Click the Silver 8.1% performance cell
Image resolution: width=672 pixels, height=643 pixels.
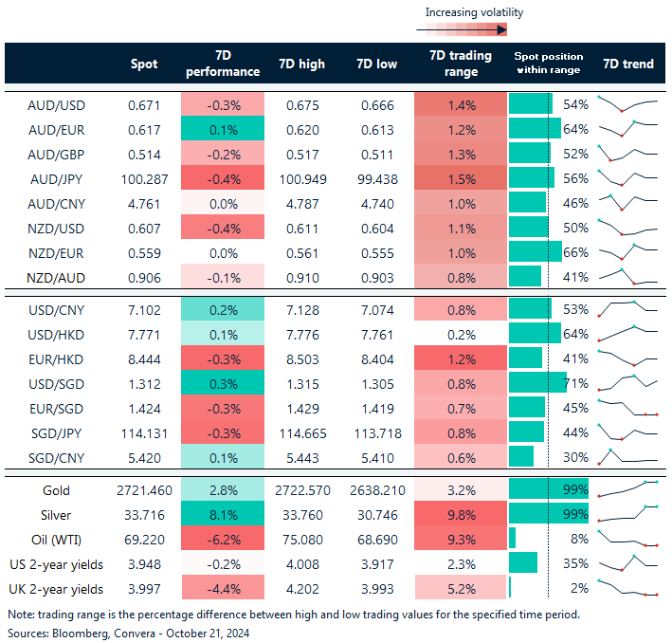[x=222, y=515]
